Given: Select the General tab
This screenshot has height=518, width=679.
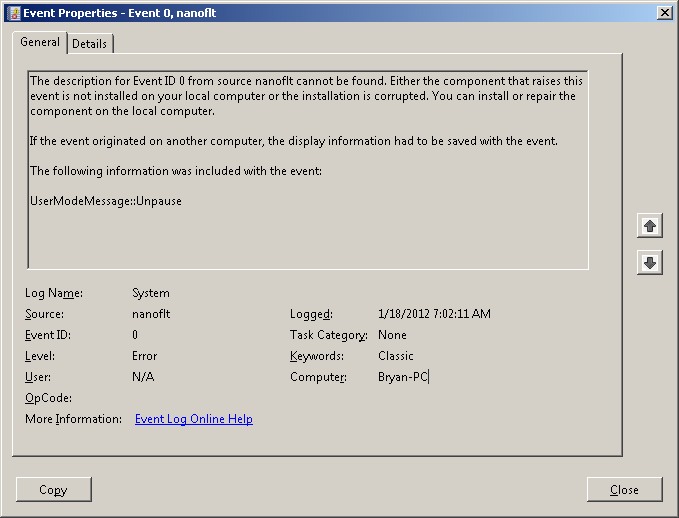Looking at the screenshot, I should click(x=40, y=43).
